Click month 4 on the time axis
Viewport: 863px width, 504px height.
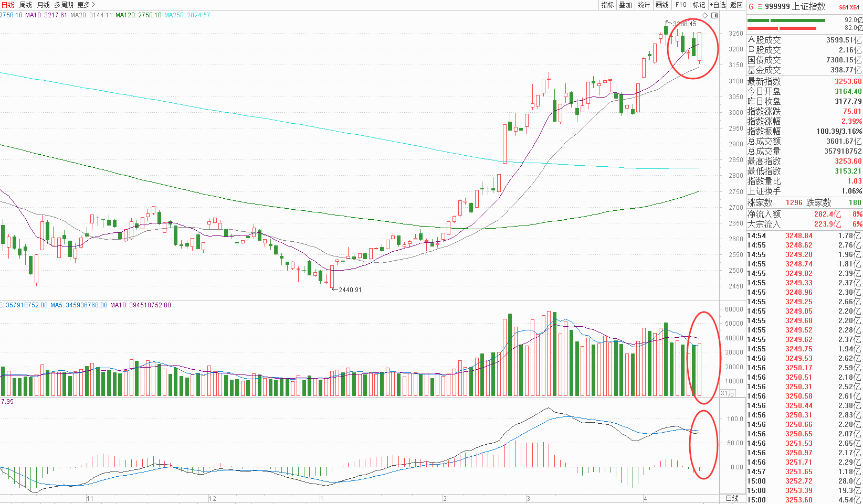pyautogui.click(x=645, y=498)
